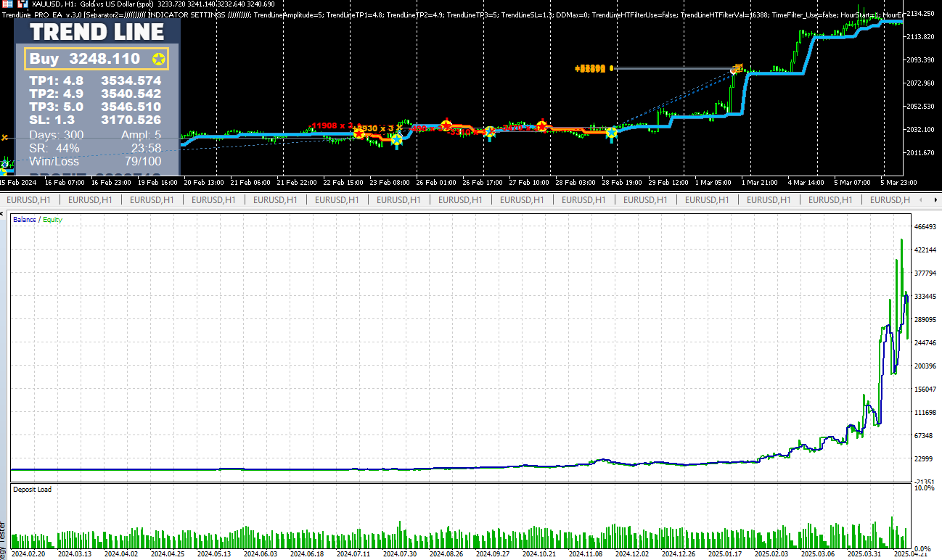Close the Strategy Tester panel

point(4,215)
